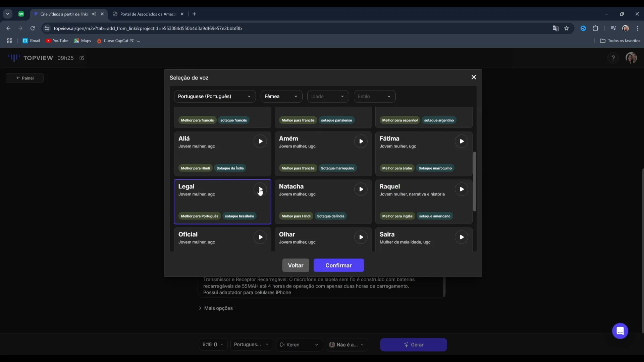Open the YouTube bookmark

click(57, 41)
